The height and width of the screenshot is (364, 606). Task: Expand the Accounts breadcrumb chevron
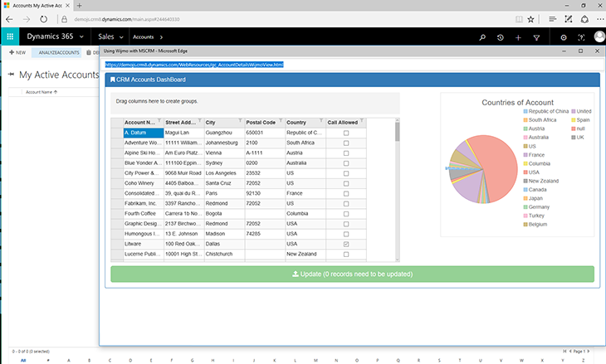[x=161, y=37]
